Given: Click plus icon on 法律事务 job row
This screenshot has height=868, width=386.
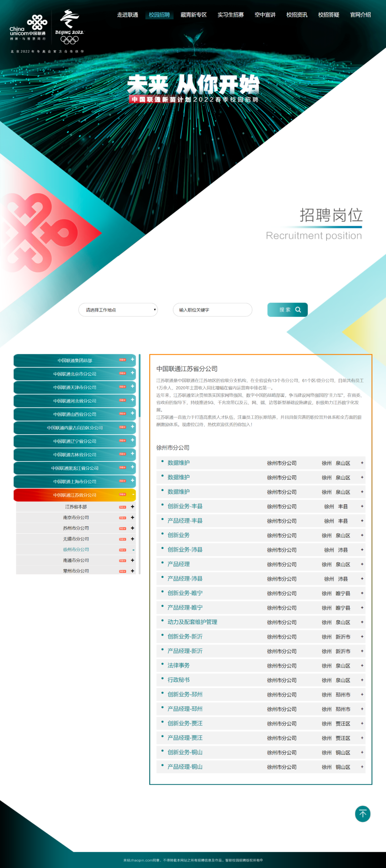Looking at the screenshot, I should (362, 666).
